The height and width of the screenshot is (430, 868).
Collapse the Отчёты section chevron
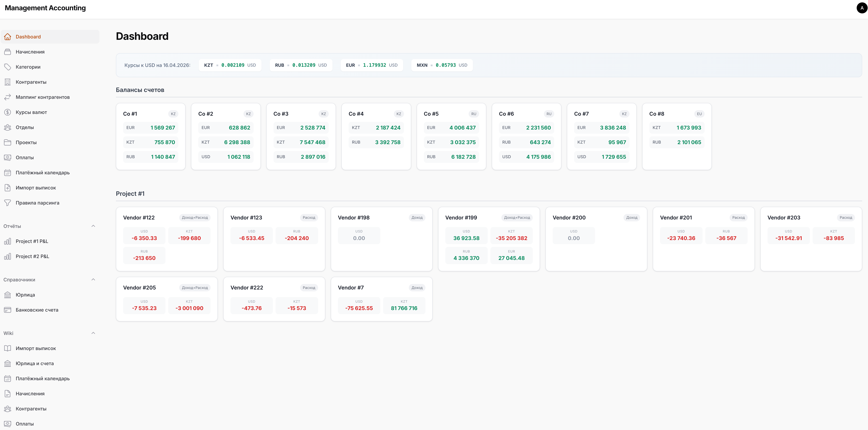pos(93,226)
